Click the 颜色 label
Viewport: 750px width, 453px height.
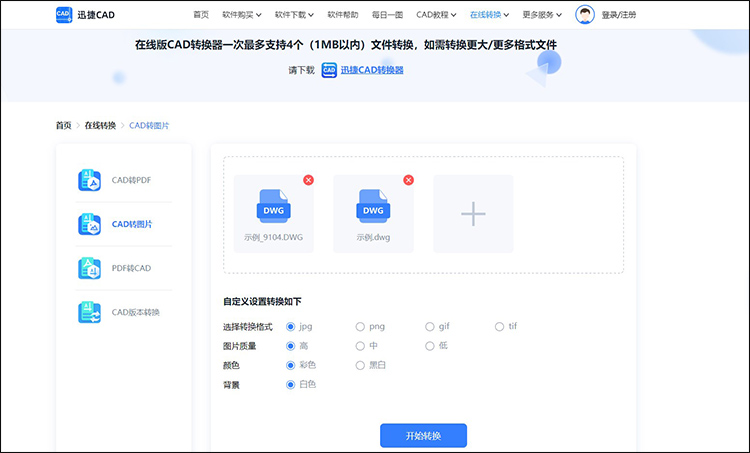pyautogui.click(x=231, y=365)
